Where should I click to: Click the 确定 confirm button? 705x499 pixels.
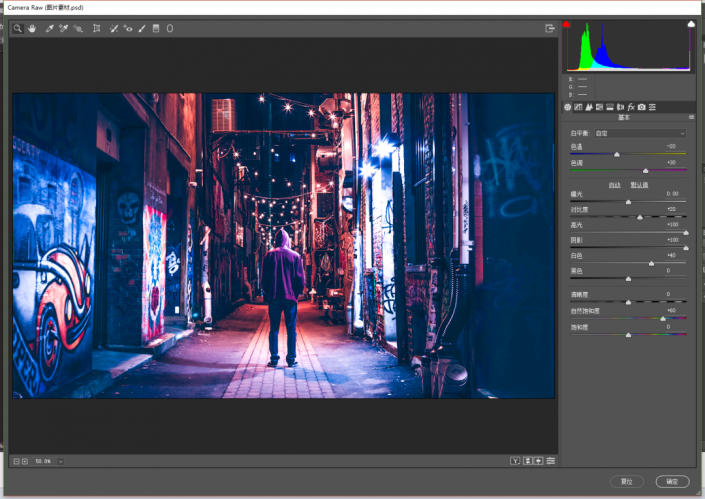[672, 481]
